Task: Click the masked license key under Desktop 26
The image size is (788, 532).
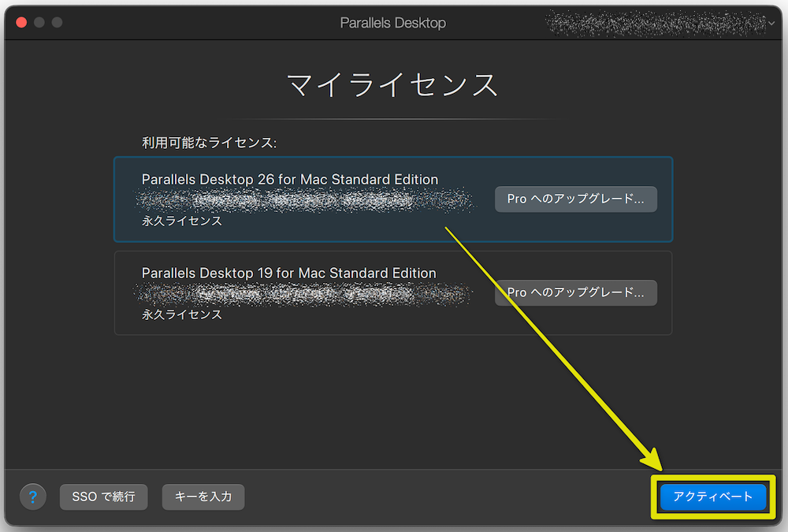Action: (307, 199)
